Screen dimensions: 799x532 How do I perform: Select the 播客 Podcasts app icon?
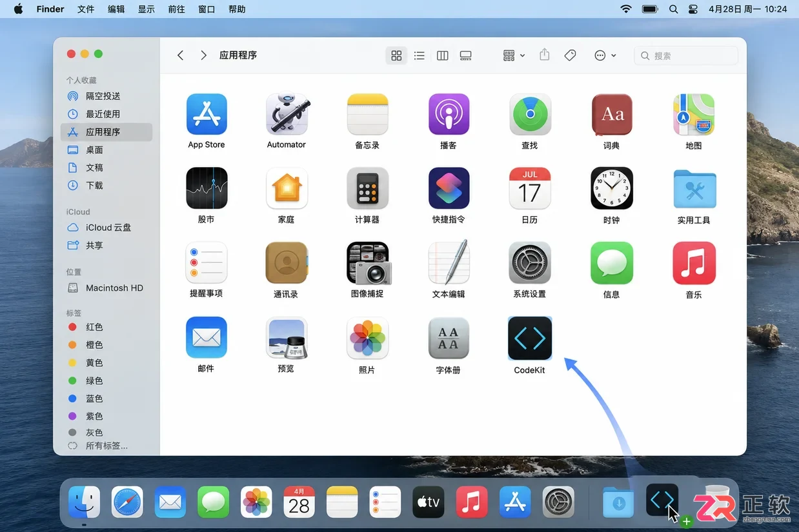click(x=449, y=114)
